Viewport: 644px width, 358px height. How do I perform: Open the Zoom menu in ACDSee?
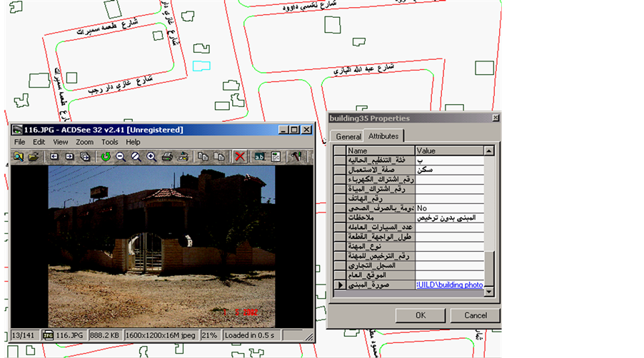coord(85,142)
